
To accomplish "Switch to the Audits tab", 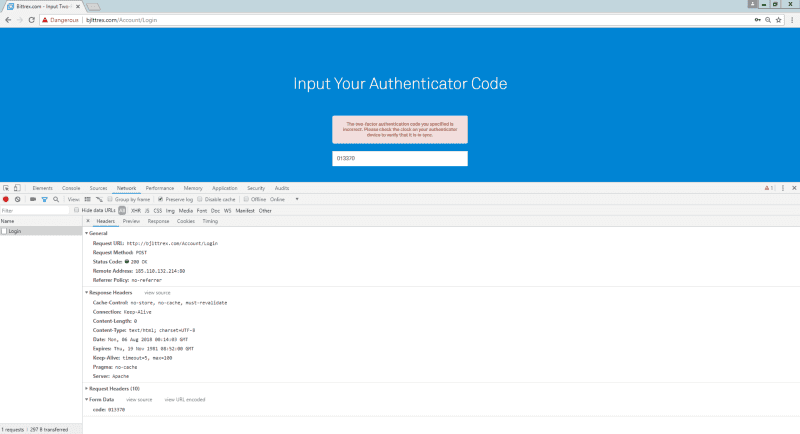I will pos(282,188).
